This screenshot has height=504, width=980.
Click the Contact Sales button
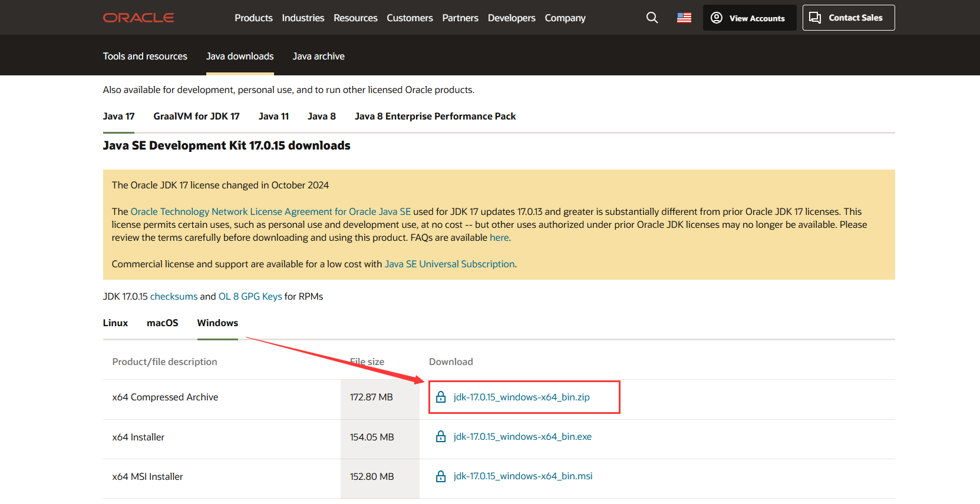[849, 18]
